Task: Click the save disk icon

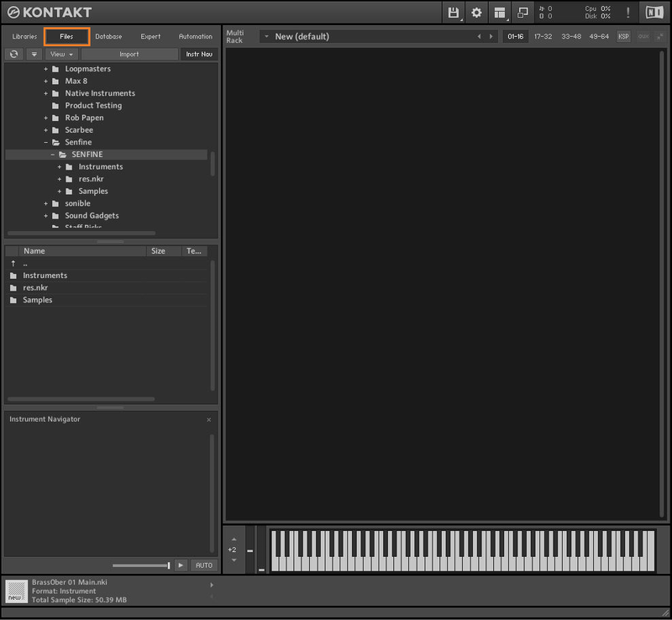Action: (x=454, y=13)
